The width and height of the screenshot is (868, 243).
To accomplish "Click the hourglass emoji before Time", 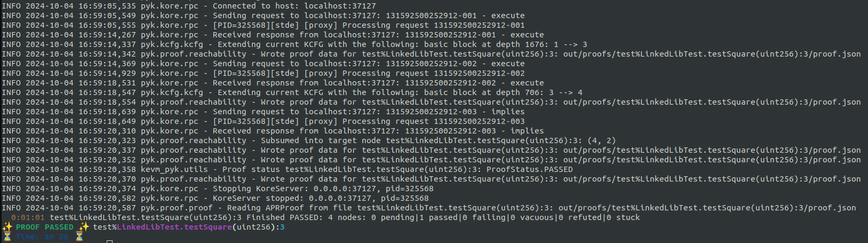I will pyautogui.click(x=7, y=237).
